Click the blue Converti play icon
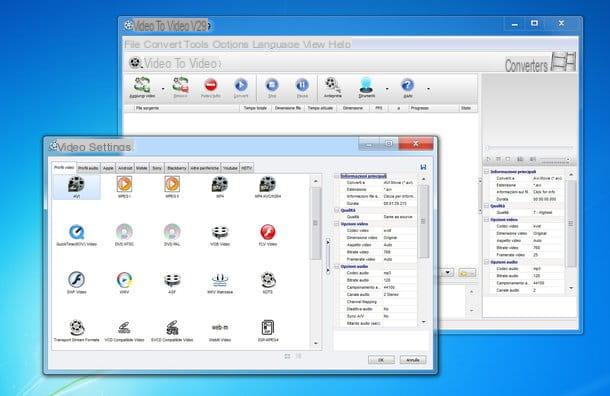The height and width of the screenshot is (396, 610). click(241, 85)
